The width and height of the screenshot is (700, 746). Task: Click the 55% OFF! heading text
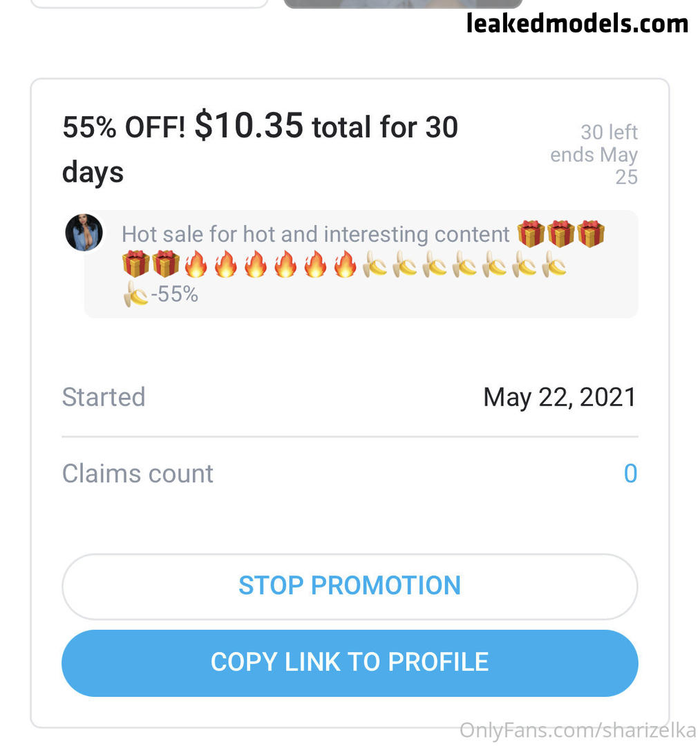[124, 127]
